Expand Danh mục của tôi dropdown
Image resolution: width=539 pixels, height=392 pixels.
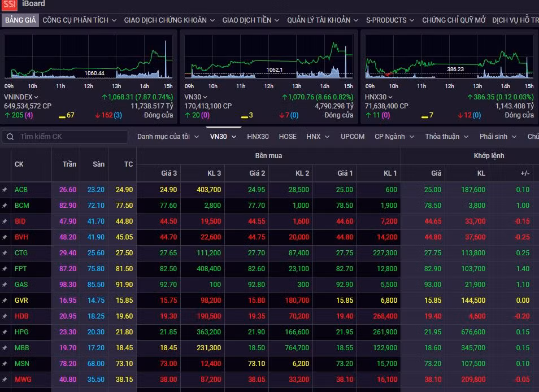pos(168,137)
